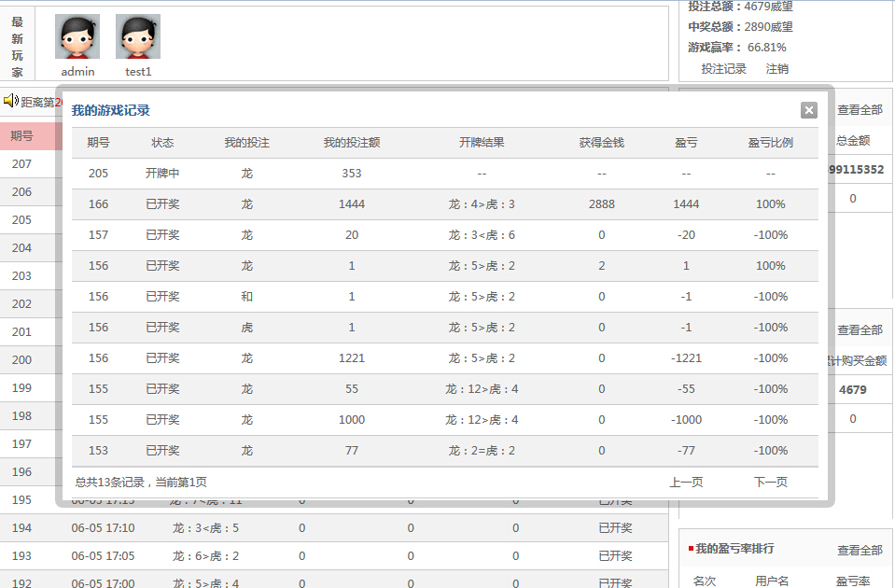Click 查看全部 above 累计购买金额

click(860, 330)
